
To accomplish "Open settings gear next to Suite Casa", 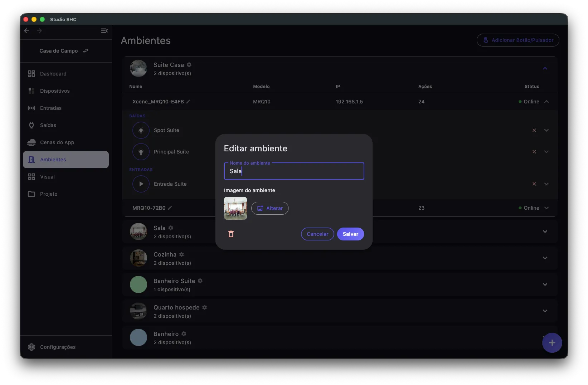I will coord(189,65).
